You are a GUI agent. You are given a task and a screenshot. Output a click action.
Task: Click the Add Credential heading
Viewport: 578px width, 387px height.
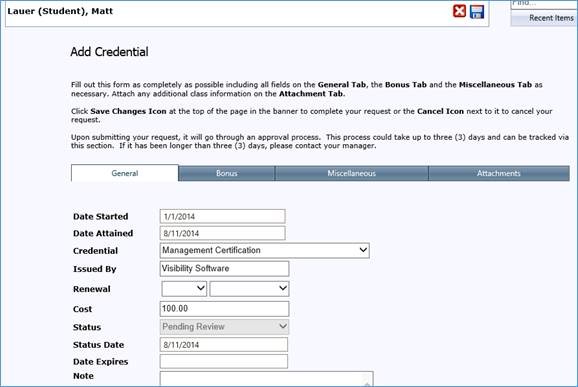[x=109, y=52]
